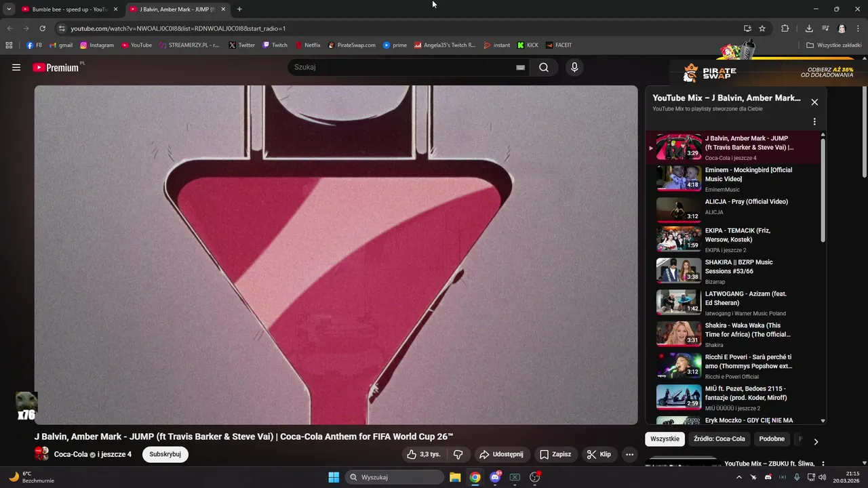Open the Coca-Cola channel name

click(x=71, y=454)
